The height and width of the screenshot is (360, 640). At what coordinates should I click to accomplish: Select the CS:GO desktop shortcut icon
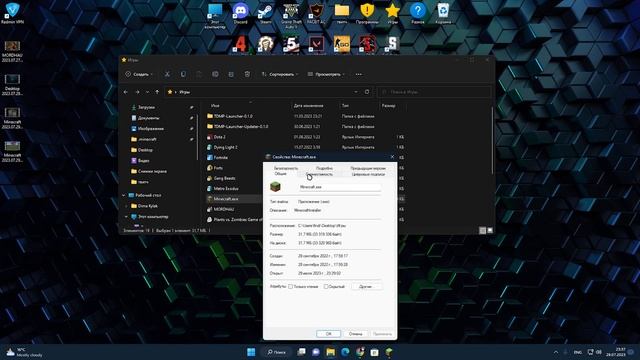[x=342, y=44]
